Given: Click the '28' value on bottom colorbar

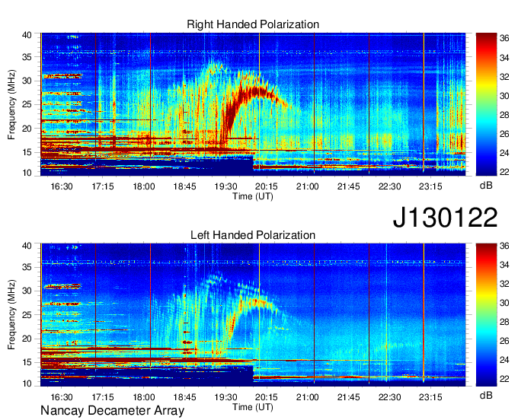Looking at the screenshot, I should (504, 322).
